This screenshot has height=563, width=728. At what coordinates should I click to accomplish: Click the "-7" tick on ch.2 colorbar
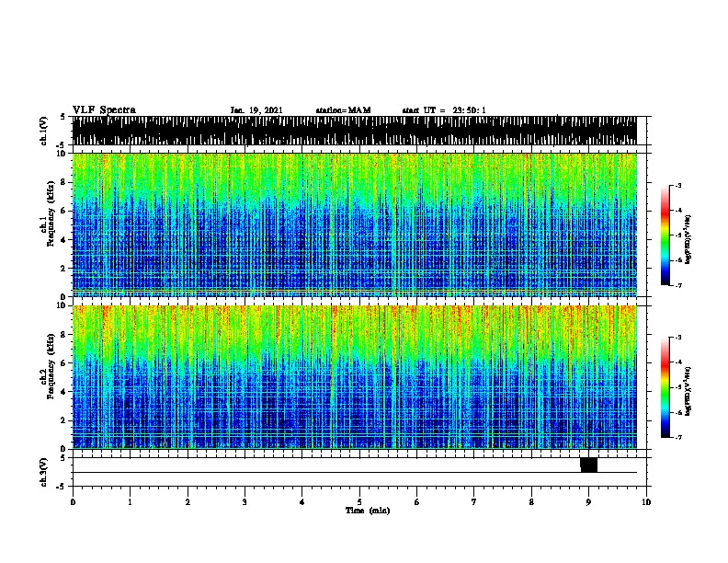678,437
